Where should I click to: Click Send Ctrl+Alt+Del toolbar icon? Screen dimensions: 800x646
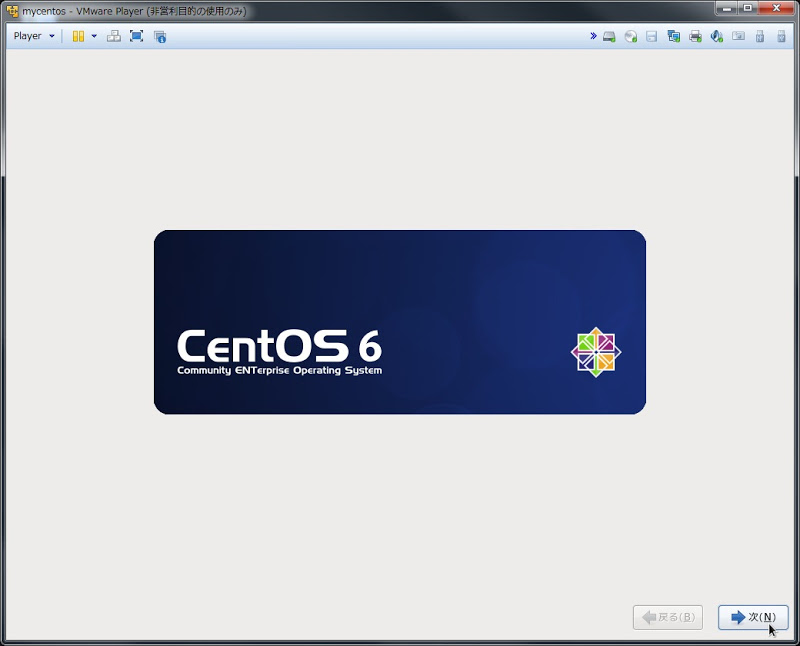114,36
